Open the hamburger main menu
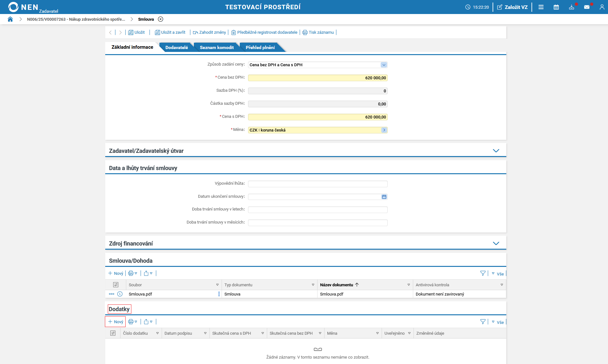Viewport: 608px width, 364px height. (541, 7)
